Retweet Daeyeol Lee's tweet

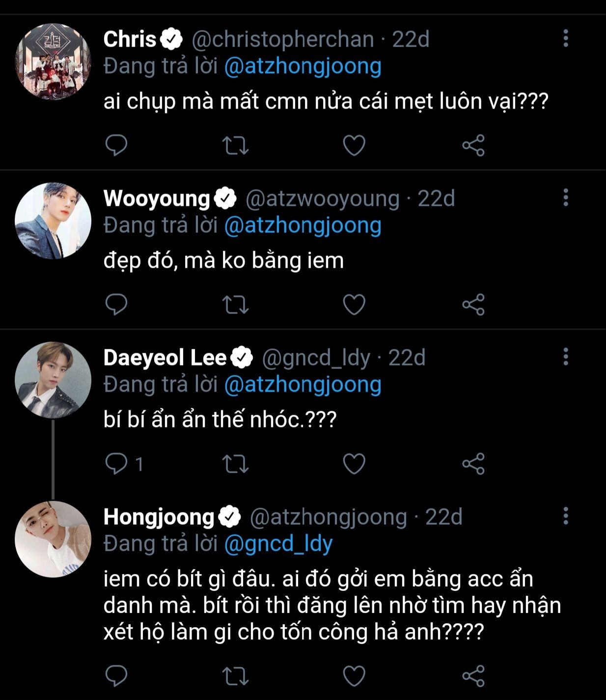click(x=235, y=464)
